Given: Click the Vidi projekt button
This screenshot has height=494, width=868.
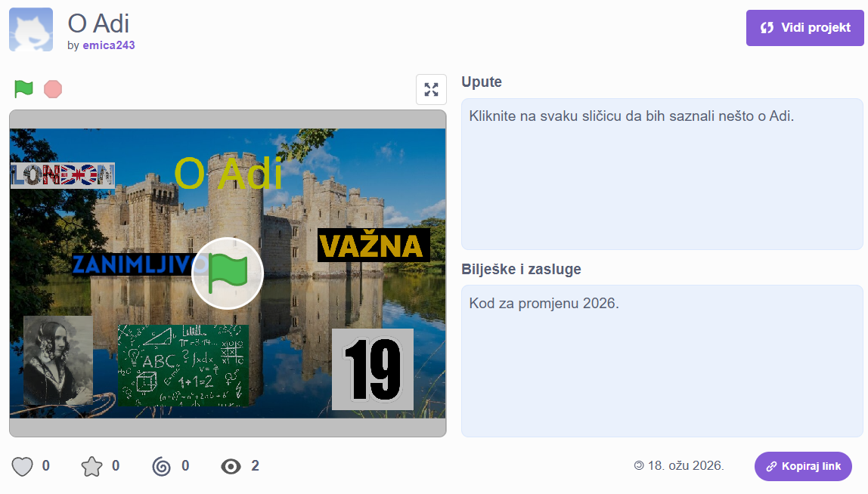Looking at the screenshot, I should pos(804,28).
